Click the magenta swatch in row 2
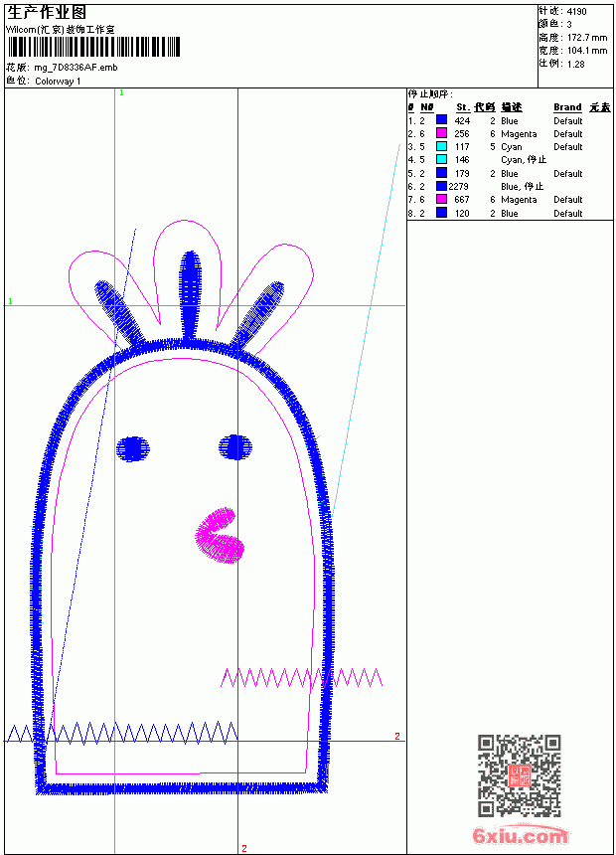The height and width of the screenshot is (855, 616). (x=441, y=133)
